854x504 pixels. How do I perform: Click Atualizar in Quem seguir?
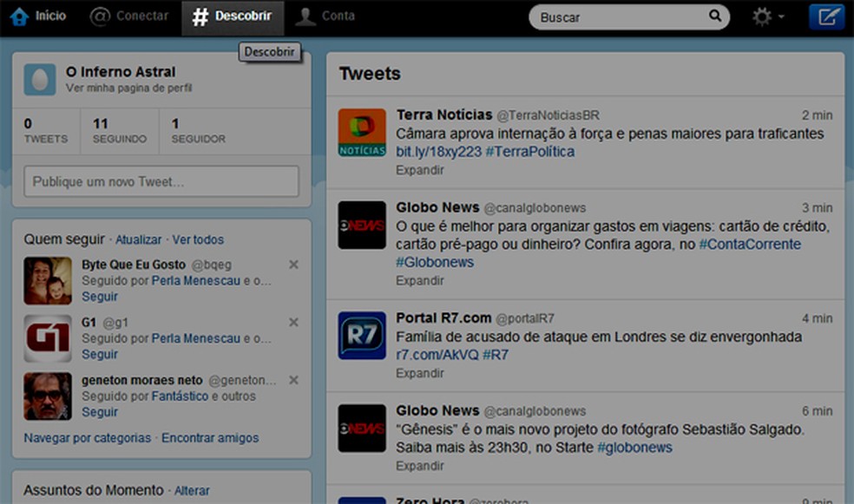(138, 239)
